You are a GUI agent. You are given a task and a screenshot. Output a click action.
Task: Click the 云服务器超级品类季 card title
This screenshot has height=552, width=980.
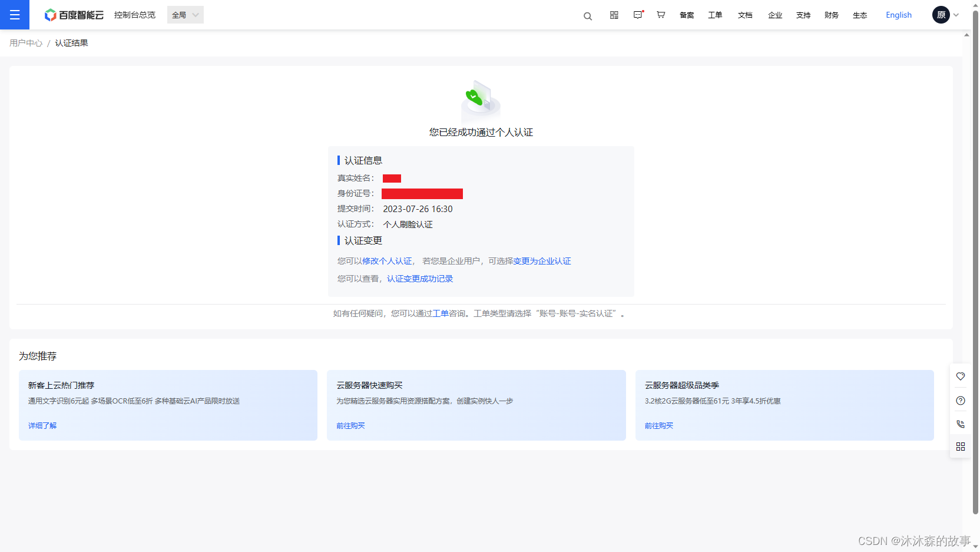pos(682,385)
